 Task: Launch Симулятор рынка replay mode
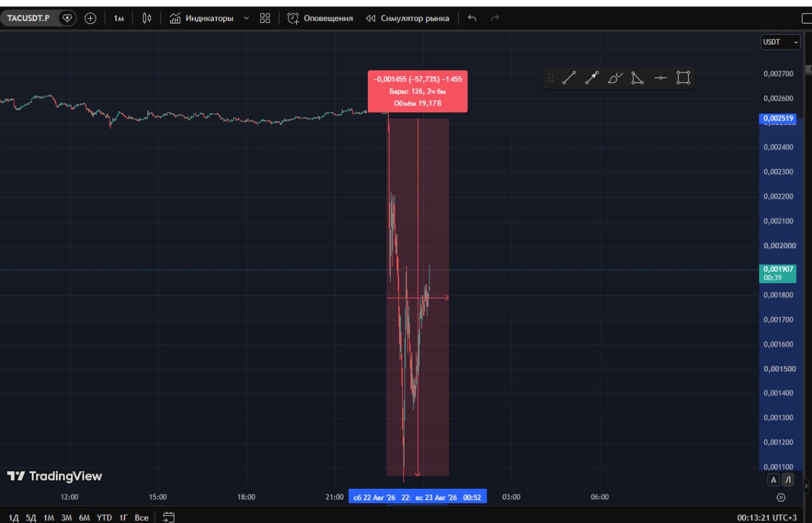point(408,18)
